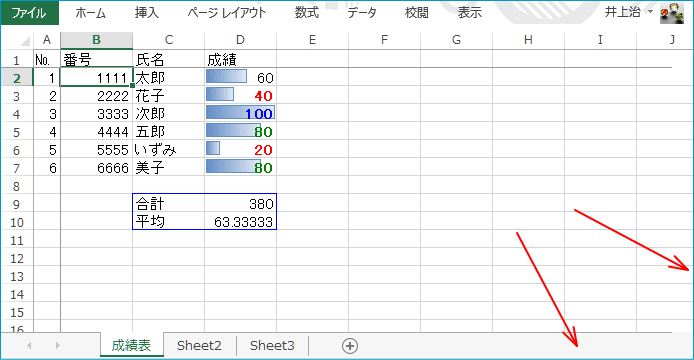Open the 挿入 ribbon tab
Image resolution: width=694 pixels, height=360 pixels.
tap(147, 13)
